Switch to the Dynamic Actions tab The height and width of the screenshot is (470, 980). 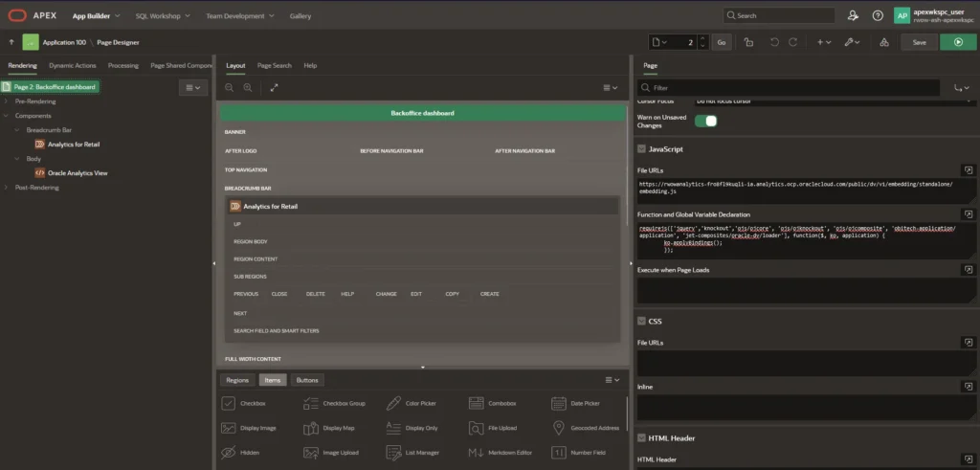tap(73, 65)
